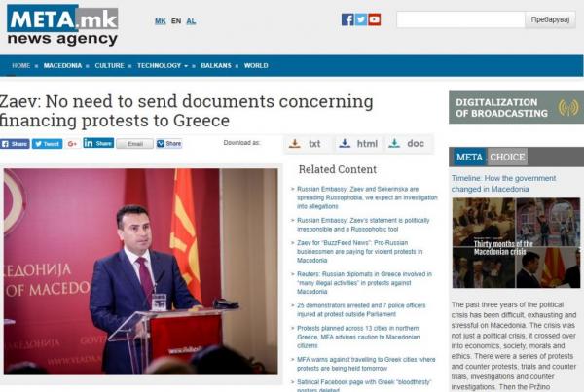Switch site language to AL
Image resolution: width=584 pixels, height=392 pixels.
tap(191, 21)
